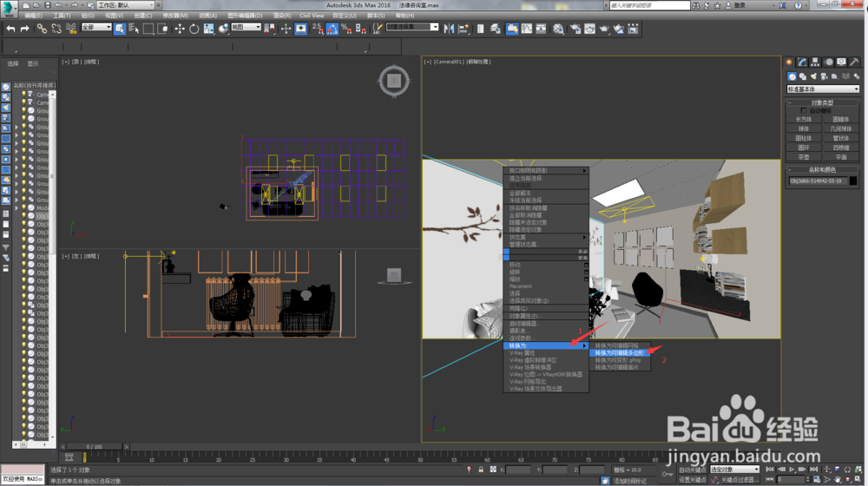Click the 球体 button
Screen dimensions: 868x486
804,128
